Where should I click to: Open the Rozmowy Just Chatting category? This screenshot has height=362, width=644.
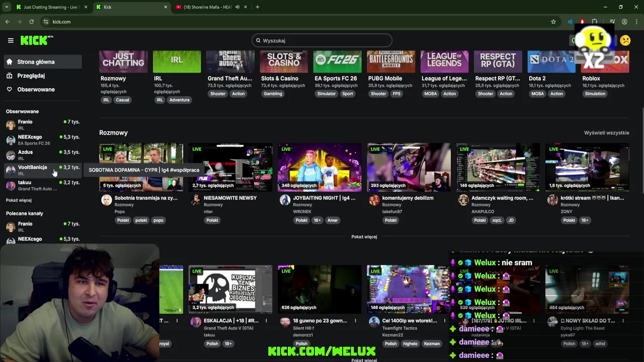(x=123, y=62)
